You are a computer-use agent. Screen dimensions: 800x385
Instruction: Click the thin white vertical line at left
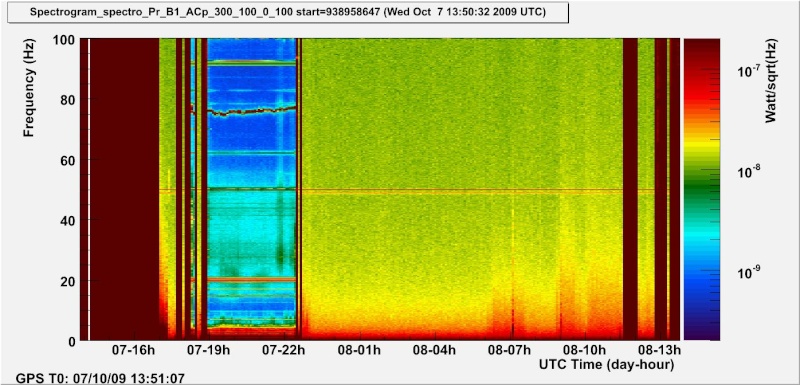point(89,189)
